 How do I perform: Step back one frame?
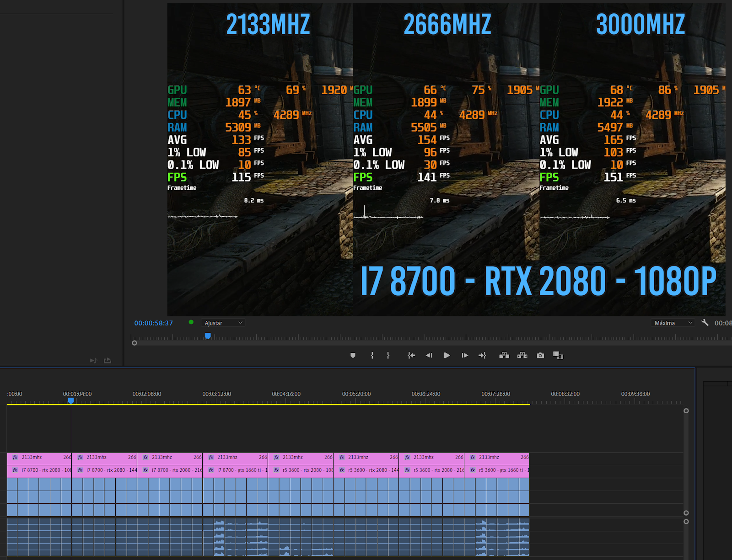[x=429, y=355]
